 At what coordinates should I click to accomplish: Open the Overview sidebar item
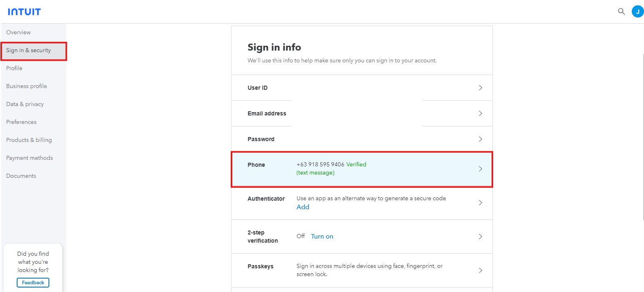18,33
